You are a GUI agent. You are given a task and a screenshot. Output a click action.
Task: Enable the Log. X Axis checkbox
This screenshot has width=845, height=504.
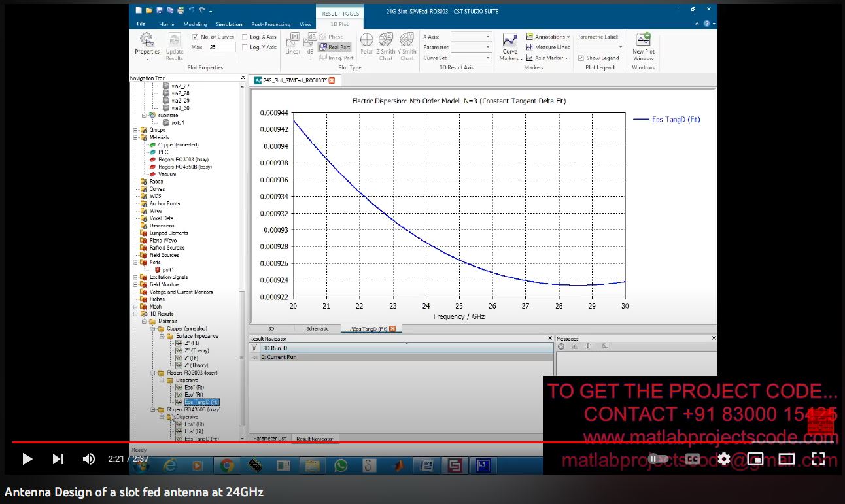tap(245, 37)
